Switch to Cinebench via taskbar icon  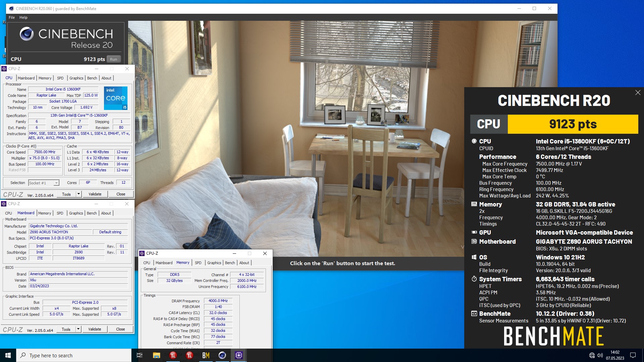click(222, 355)
